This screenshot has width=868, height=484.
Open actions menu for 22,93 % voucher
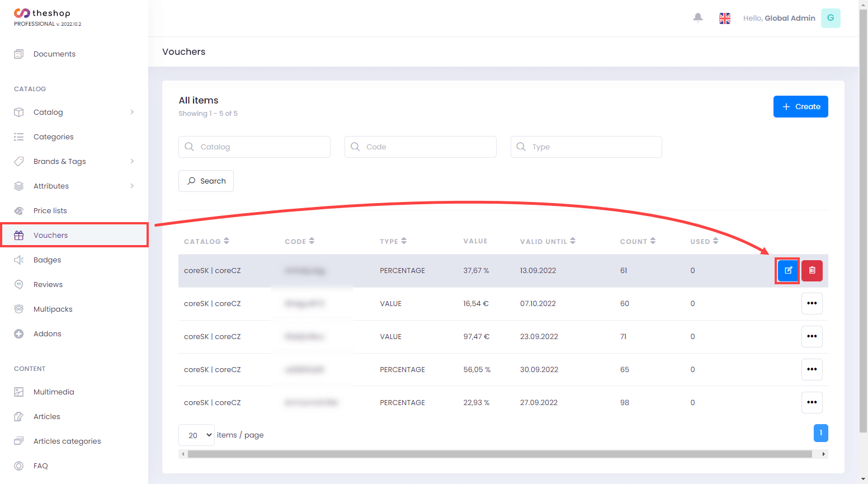pos(812,402)
